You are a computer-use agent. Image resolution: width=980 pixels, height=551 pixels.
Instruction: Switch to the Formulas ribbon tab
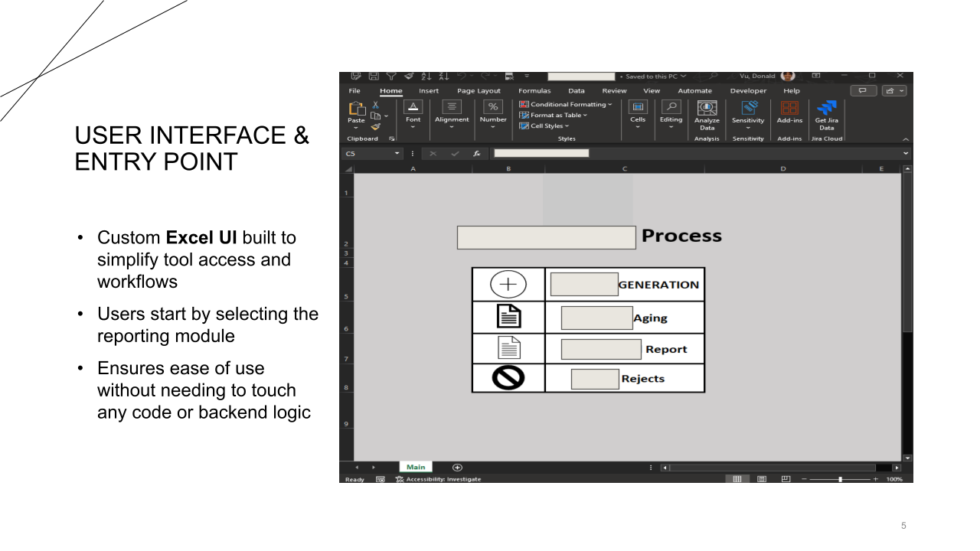(534, 90)
